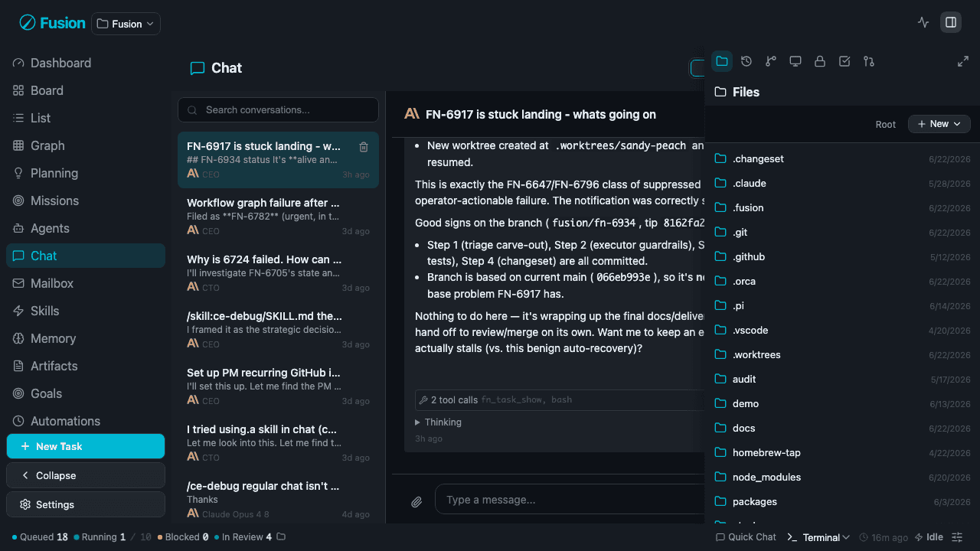Open the Files tab icon in side panel
The height and width of the screenshot is (551, 980).
722,61
